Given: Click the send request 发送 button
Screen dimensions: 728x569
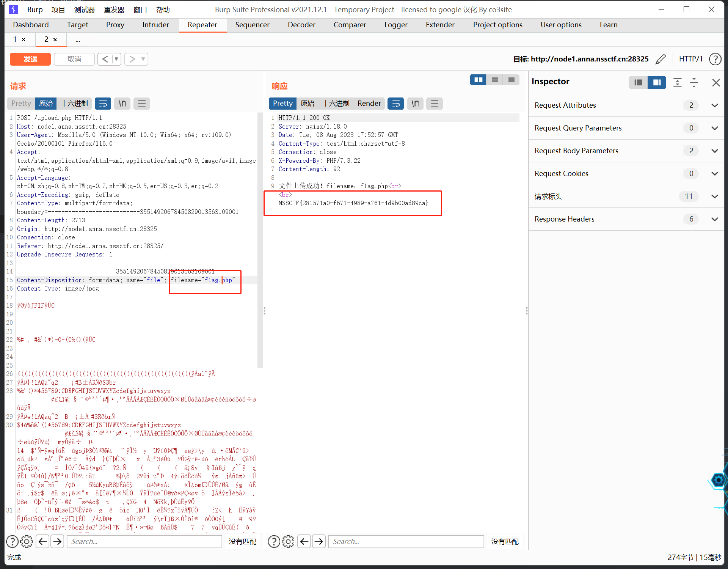Looking at the screenshot, I should coord(31,58).
